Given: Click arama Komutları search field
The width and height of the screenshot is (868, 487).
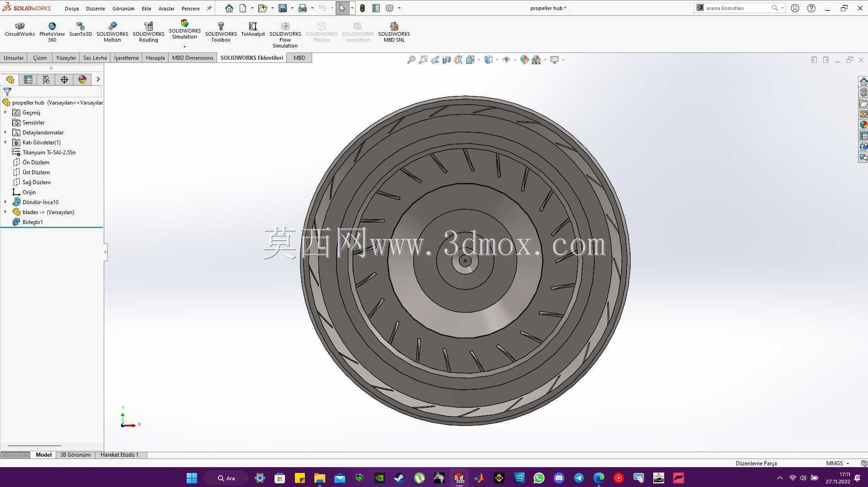Looking at the screenshot, I should tap(738, 8).
